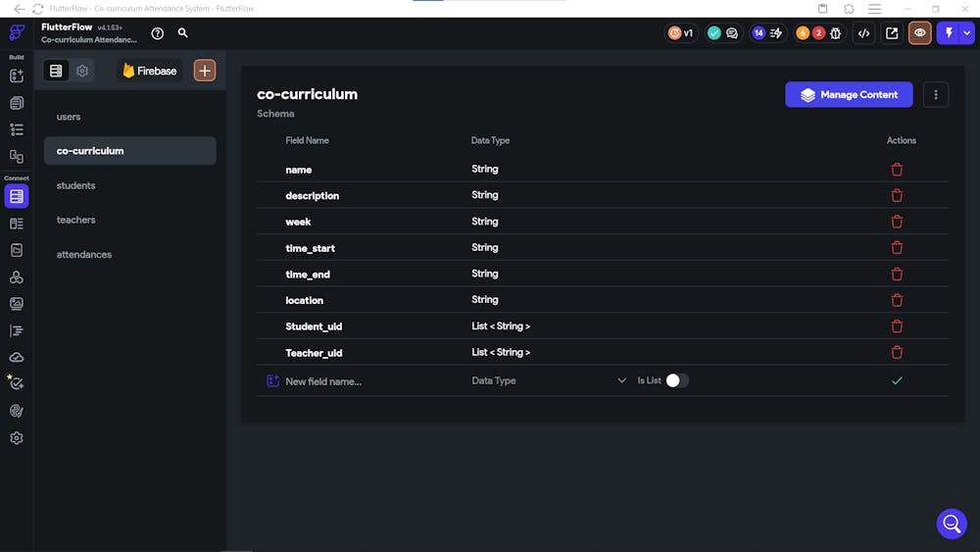Delete the name field
This screenshot has width=980, height=552.
coord(897,170)
